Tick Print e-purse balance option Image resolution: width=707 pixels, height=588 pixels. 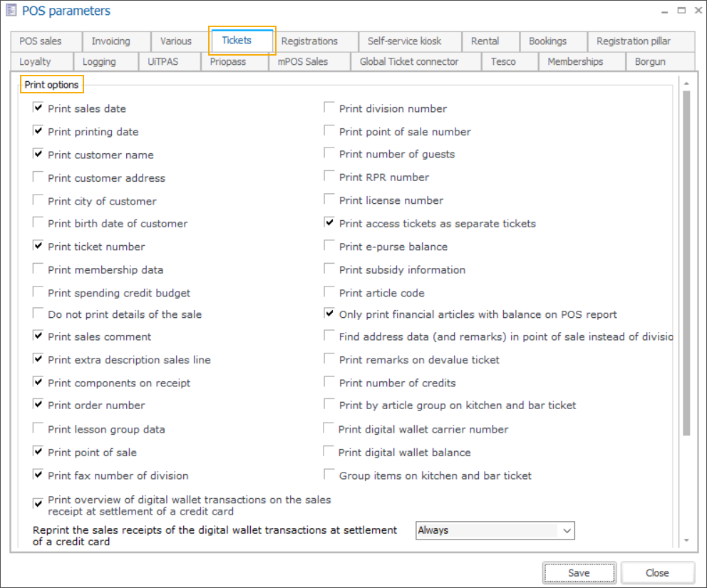click(329, 246)
